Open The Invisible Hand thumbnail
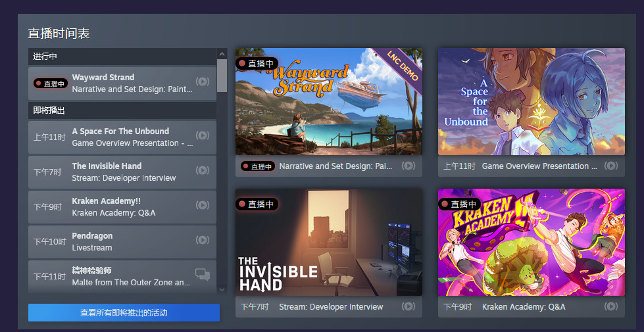Image resolution: width=644 pixels, height=332 pixels. point(328,242)
